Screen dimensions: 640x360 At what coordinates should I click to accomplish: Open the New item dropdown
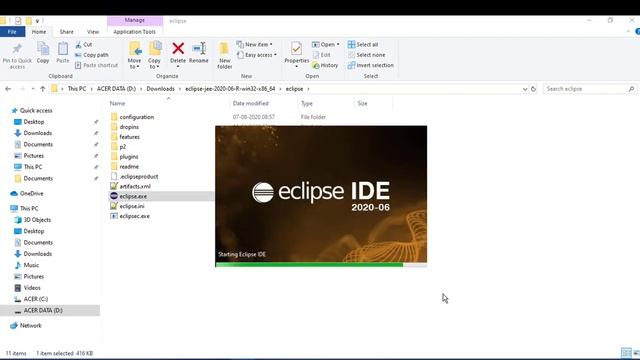point(254,44)
